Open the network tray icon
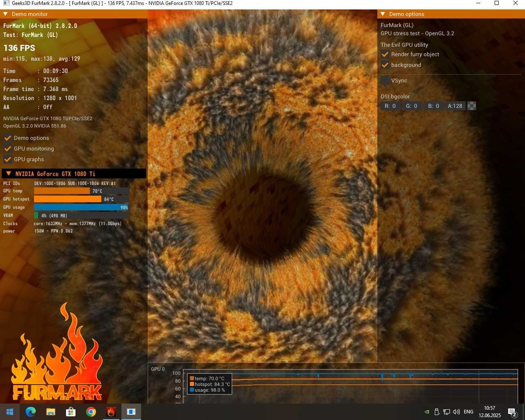The width and height of the screenshot is (525, 420). pos(447,412)
